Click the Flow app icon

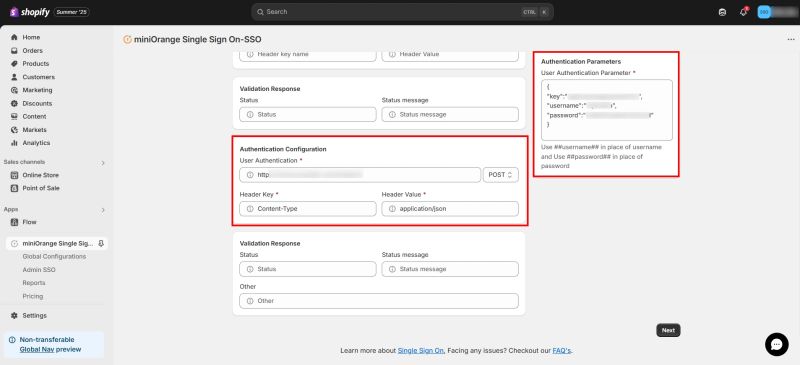click(14, 222)
